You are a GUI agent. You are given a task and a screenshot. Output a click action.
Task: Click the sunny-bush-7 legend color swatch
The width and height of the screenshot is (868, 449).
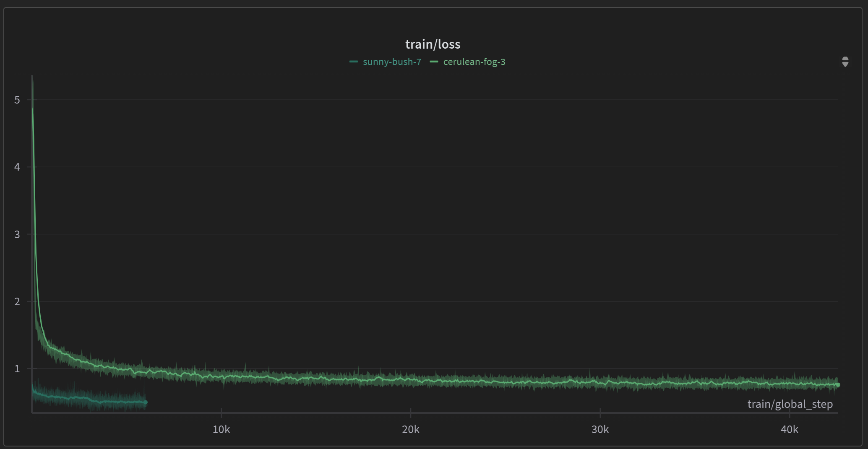pyautogui.click(x=354, y=62)
